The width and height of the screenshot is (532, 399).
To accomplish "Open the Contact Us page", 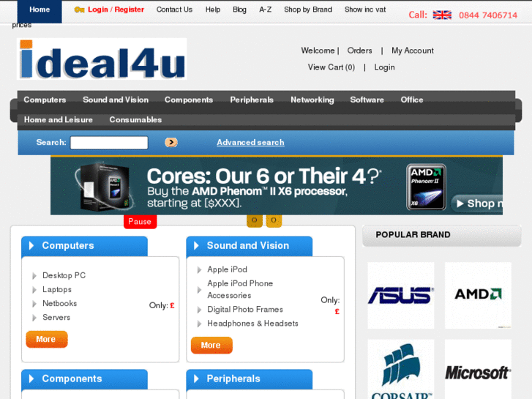I will pos(174,10).
